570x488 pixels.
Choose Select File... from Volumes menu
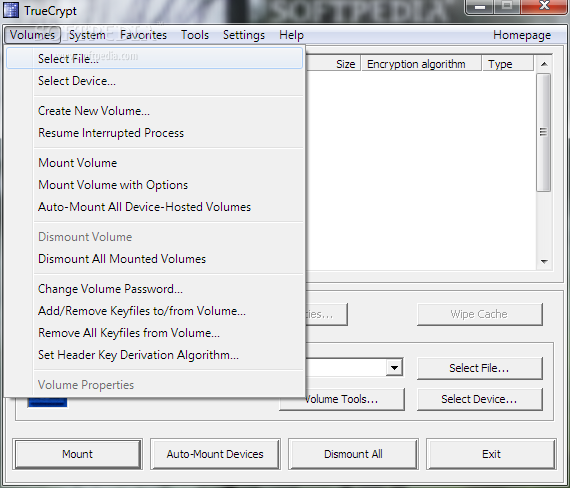pos(154,58)
